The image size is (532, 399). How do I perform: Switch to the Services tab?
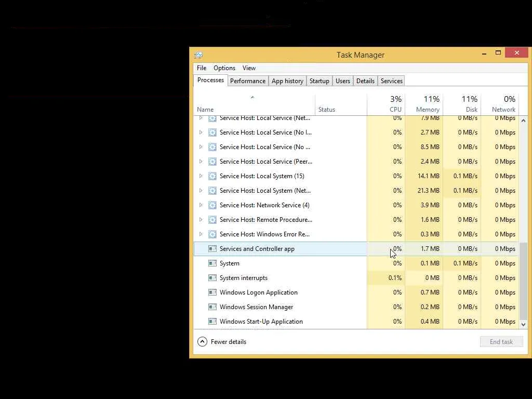pos(392,81)
